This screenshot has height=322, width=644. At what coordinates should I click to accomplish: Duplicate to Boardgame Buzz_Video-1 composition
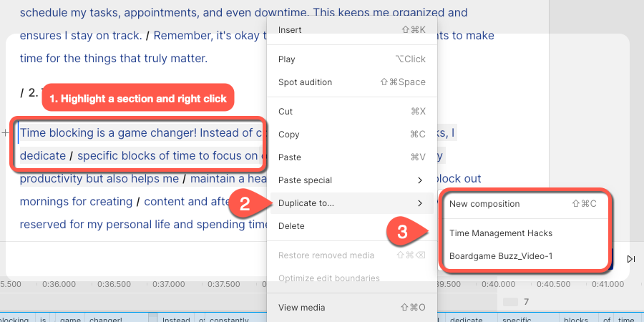pos(523,256)
